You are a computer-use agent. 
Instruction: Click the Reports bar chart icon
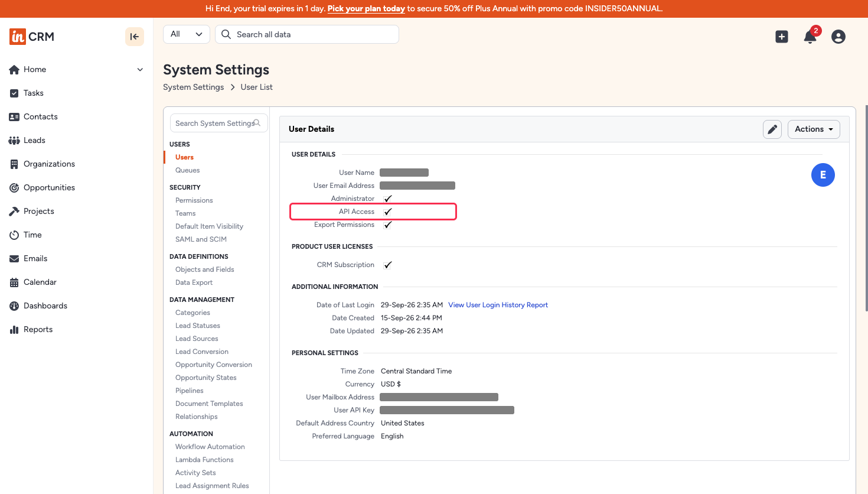tap(14, 330)
